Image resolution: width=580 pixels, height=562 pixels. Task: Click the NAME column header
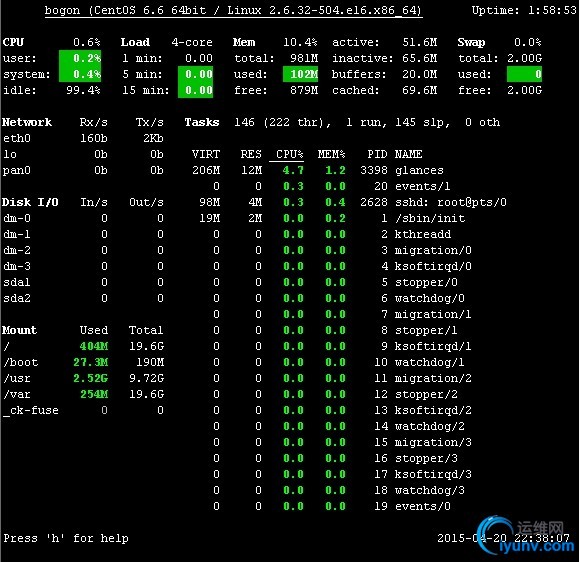[408, 154]
